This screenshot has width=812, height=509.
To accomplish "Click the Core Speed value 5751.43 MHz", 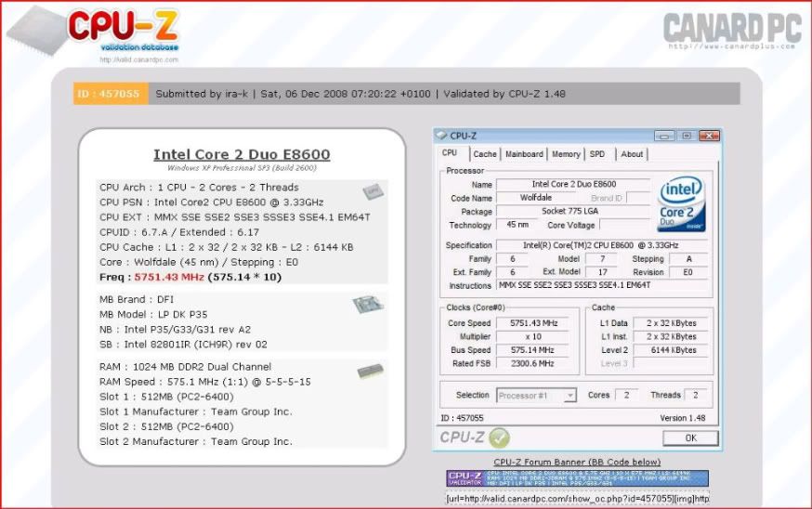I will click(533, 323).
